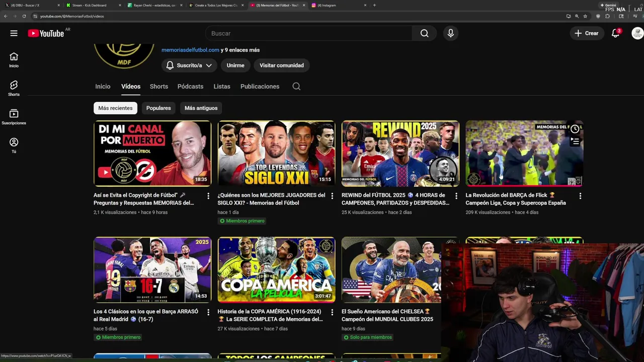
Task: Go to YouTube home via the logo
Action: click(x=46, y=33)
